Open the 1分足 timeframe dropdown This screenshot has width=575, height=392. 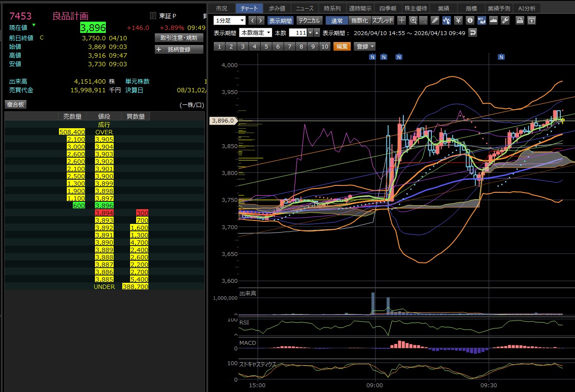[x=230, y=20]
